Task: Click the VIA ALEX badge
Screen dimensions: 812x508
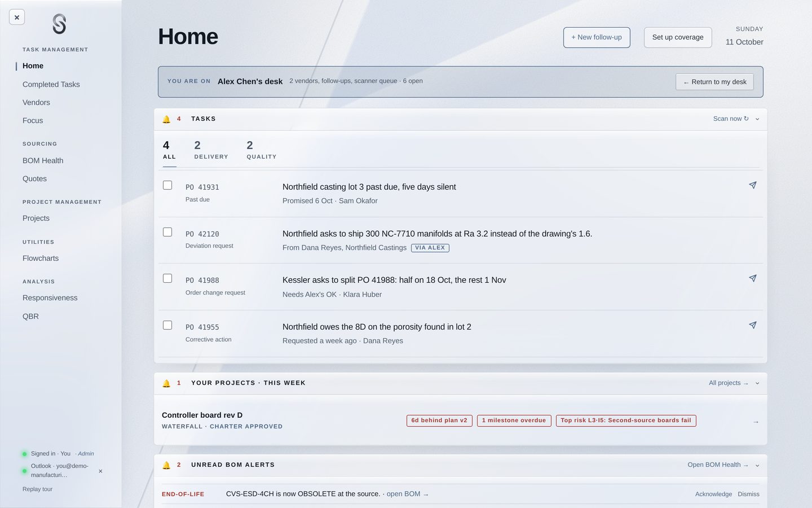Action: pyautogui.click(x=430, y=248)
